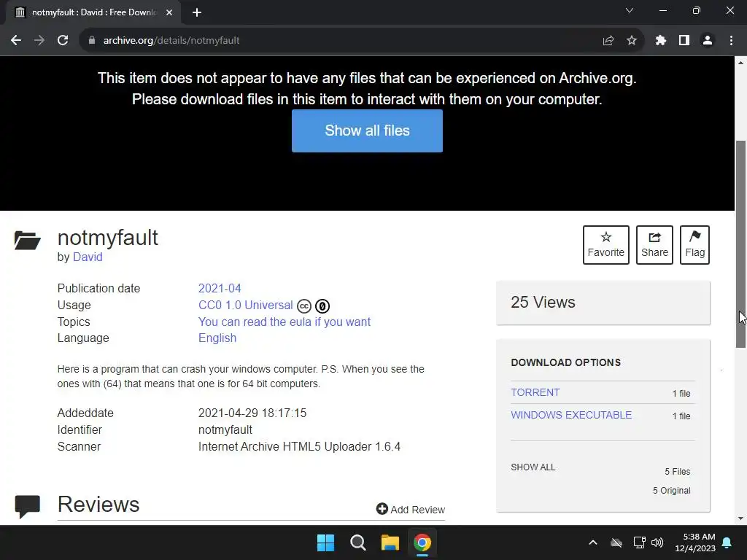
Task: Click Add Review
Action: tap(411, 510)
